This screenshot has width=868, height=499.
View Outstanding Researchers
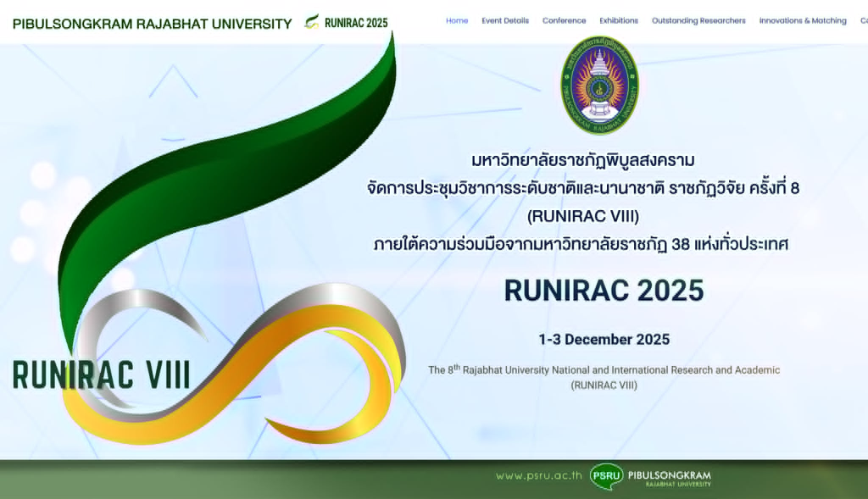[698, 20]
